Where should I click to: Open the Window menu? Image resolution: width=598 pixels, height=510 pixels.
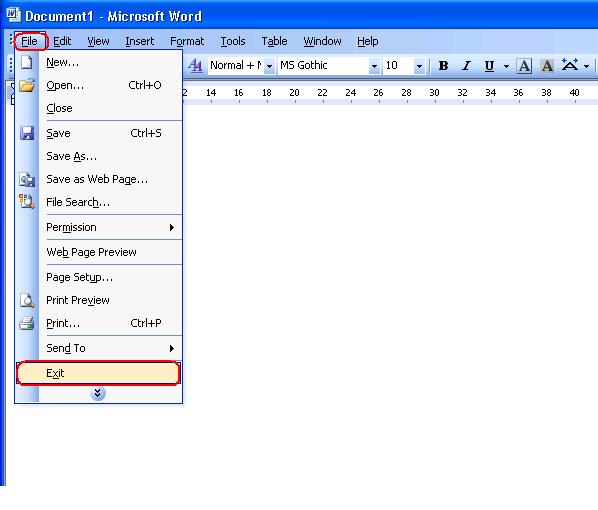tap(322, 41)
